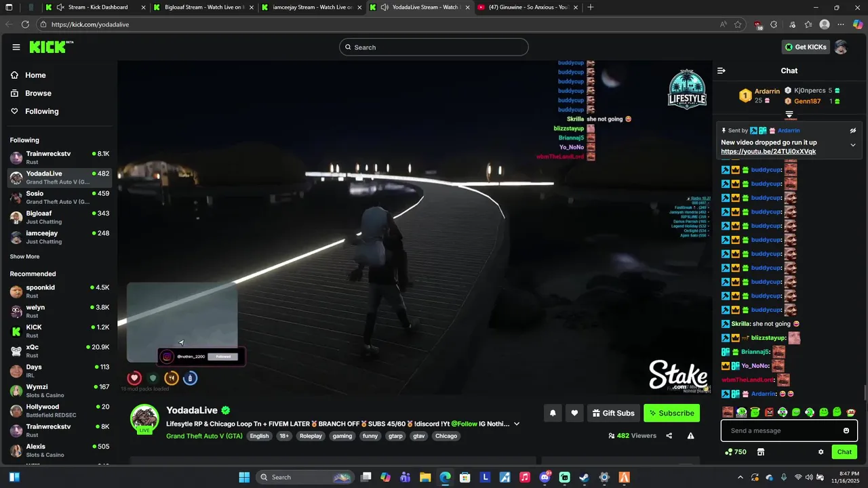868x488 pixels.
Task: Subscribe to the YodadaLive channel
Action: [x=671, y=413]
